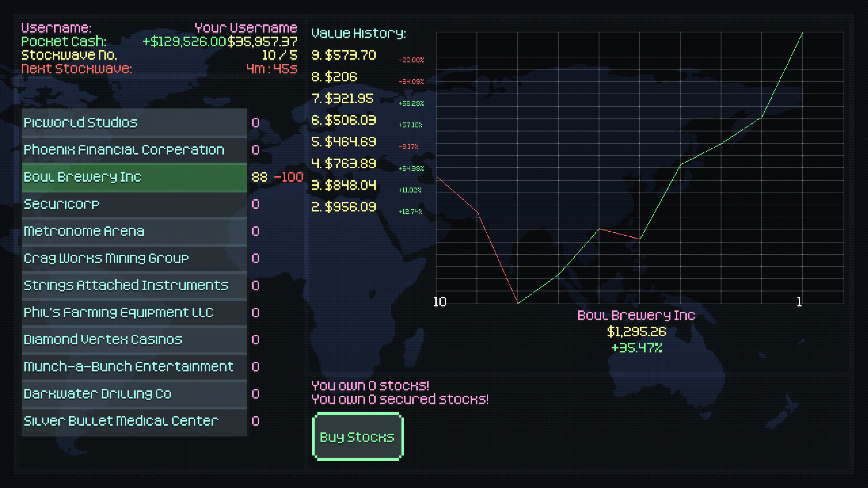
Task: Click the Next Stockwave timer 4m:45s
Action: coord(271,69)
